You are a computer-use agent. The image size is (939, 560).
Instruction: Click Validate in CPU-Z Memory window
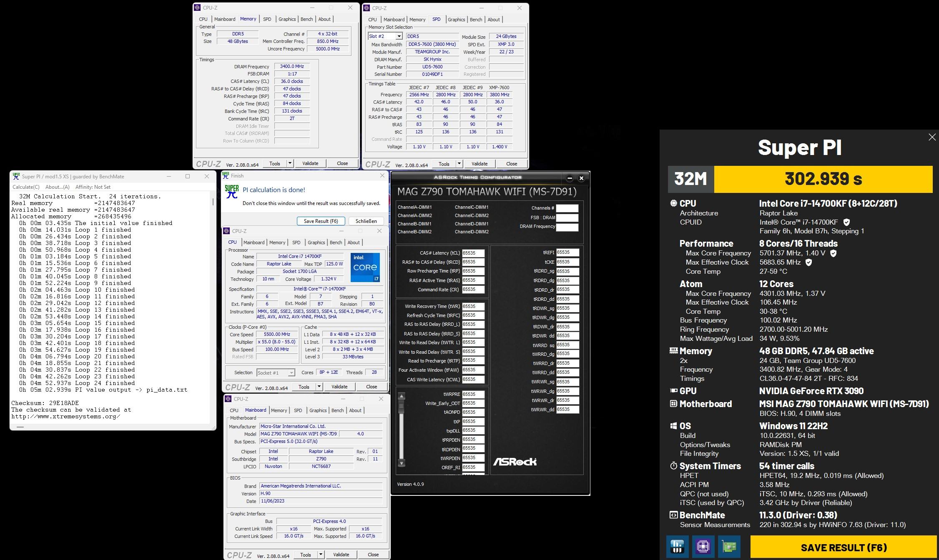[310, 163]
